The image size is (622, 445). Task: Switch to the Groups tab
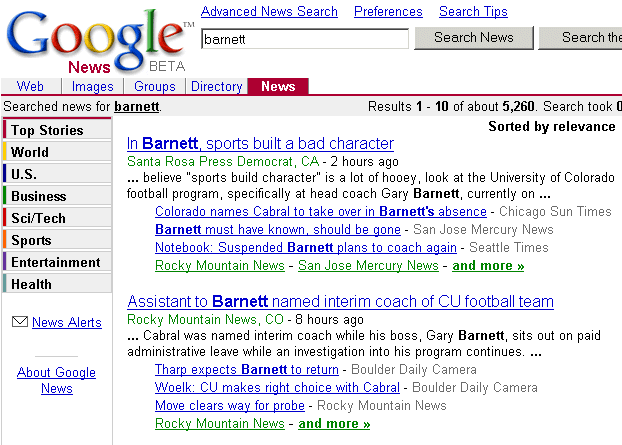155,86
